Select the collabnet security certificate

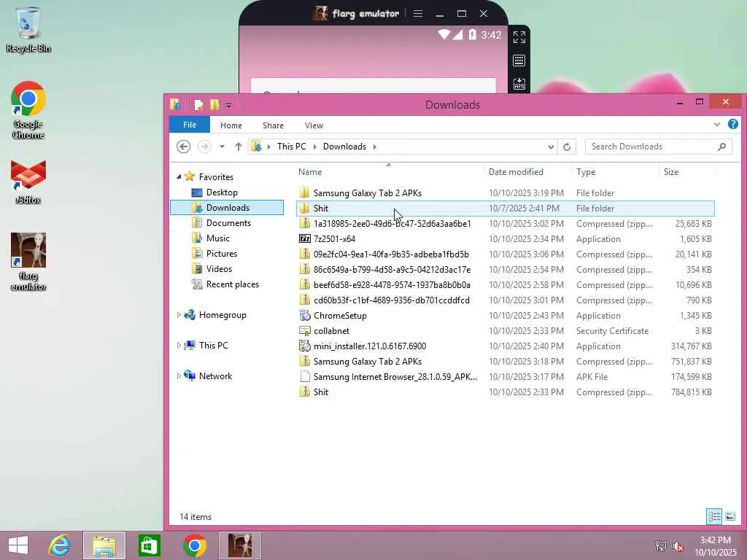[x=505, y=330]
